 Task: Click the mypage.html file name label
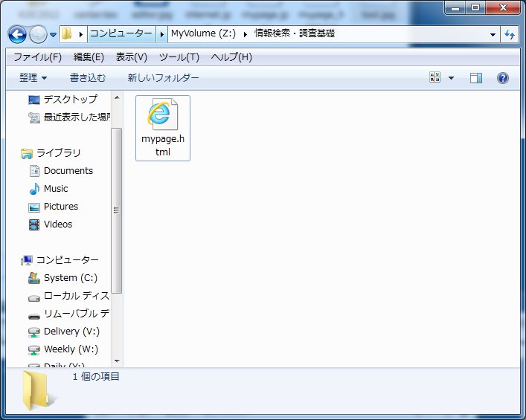coord(163,145)
